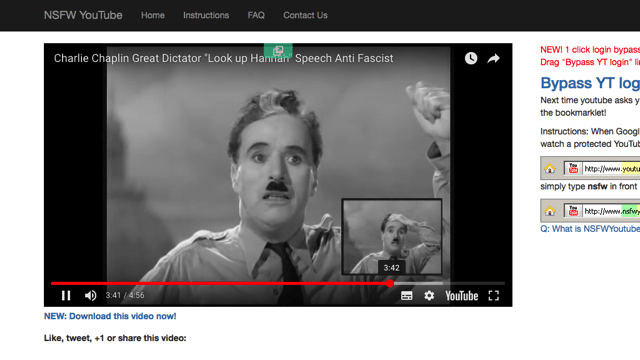Click 'NEW: Download this video now!' link

110,316
